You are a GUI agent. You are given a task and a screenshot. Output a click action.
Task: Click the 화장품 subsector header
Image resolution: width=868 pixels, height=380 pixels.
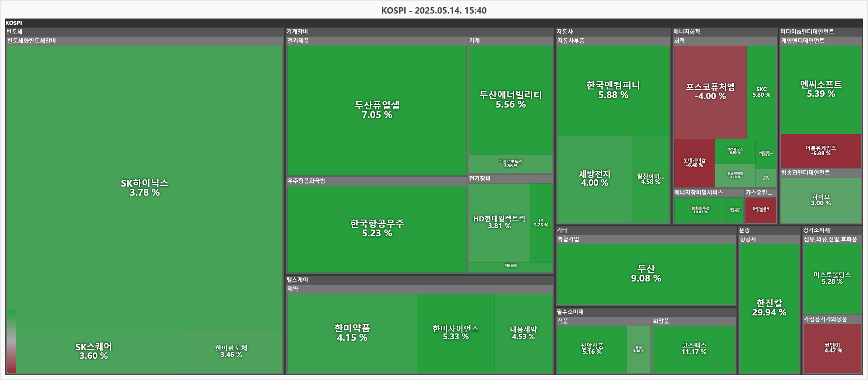tap(694, 321)
